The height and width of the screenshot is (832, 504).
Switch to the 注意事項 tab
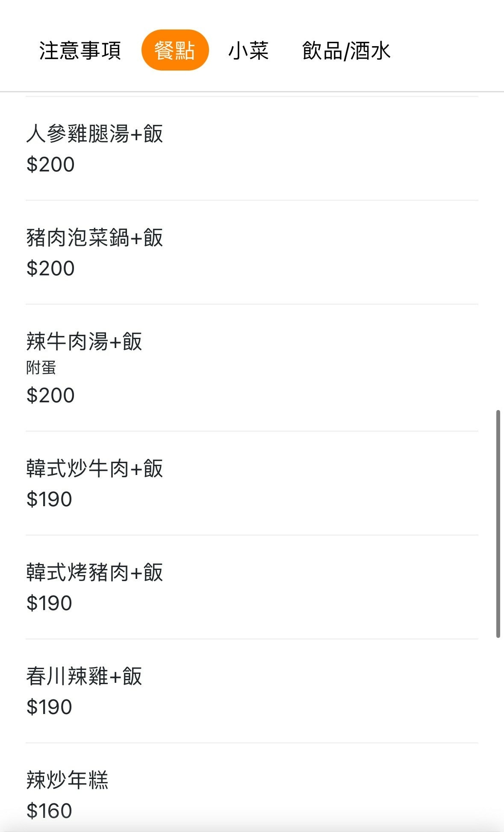coord(80,50)
